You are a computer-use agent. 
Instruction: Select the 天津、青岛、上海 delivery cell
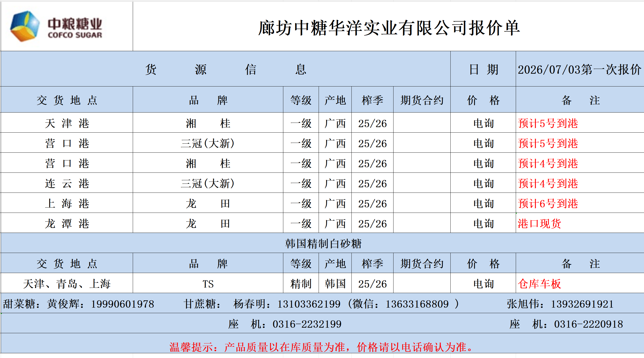tap(67, 284)
